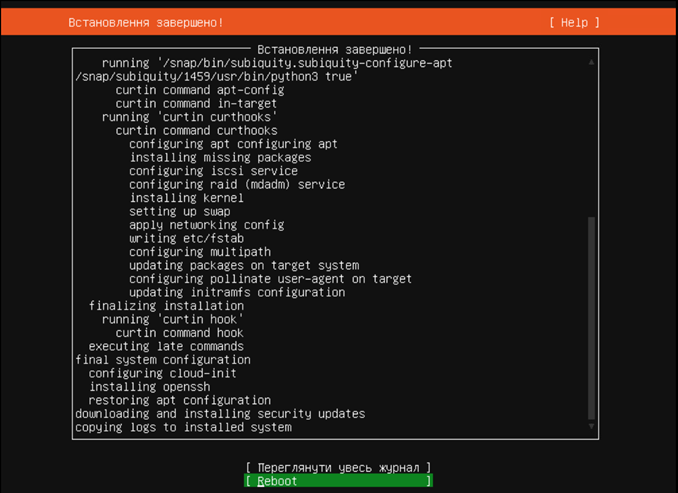Open the Help menu in header
Viewport: 678px width, 493px height.
coord(574,22)
